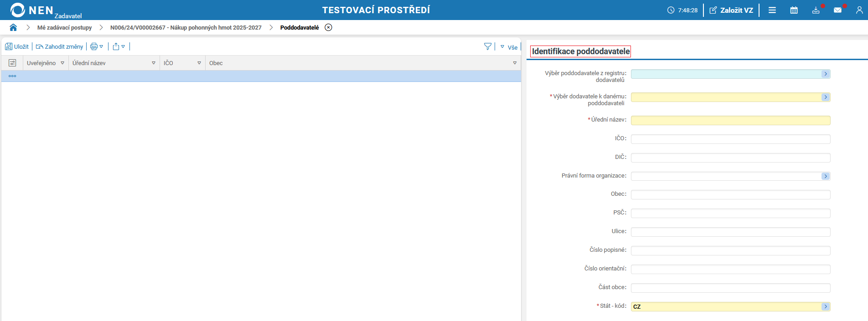The width and height of the screenshot is (868, 321).
Task: Open Stát - kód selector arrow
Action: coord(826,306)
